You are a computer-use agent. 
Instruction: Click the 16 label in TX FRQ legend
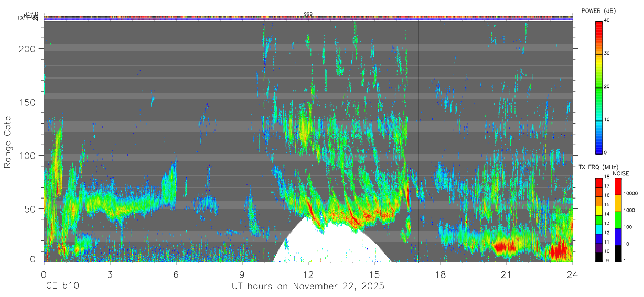pos(608,195)
